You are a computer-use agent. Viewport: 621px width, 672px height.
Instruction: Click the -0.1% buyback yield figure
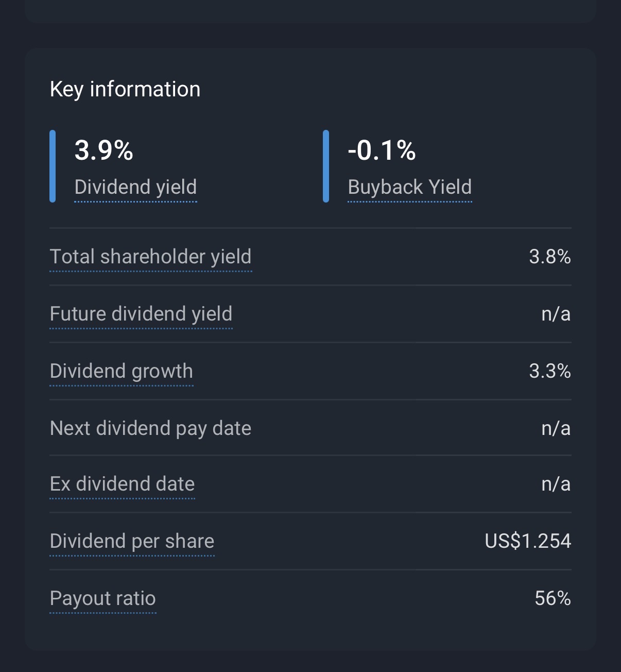click(x=382, y=150)
